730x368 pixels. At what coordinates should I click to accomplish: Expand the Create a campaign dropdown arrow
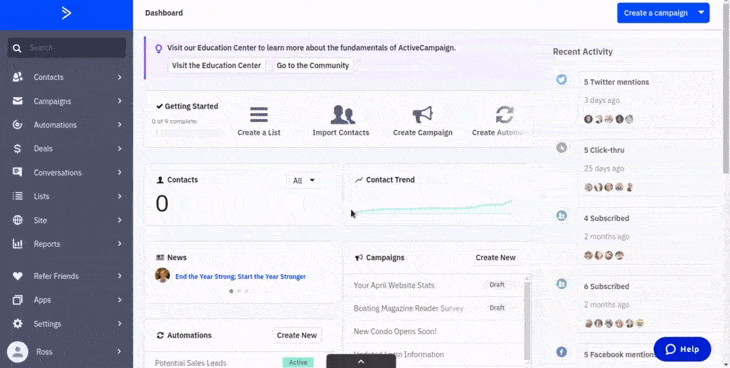pyautogui.click(x=701, y=13)
